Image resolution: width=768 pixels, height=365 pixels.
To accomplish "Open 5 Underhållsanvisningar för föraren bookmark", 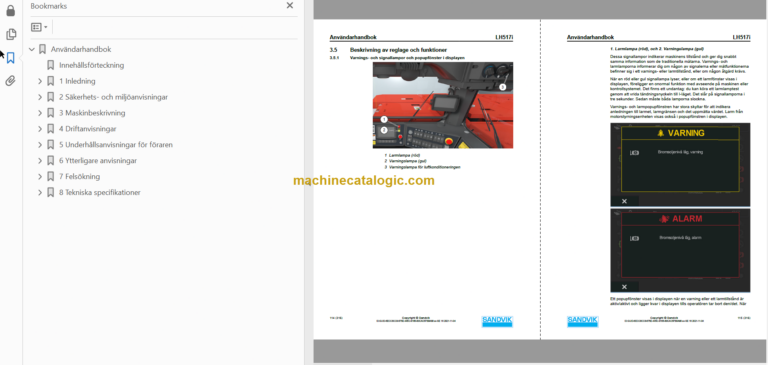I will click(116, 145).
